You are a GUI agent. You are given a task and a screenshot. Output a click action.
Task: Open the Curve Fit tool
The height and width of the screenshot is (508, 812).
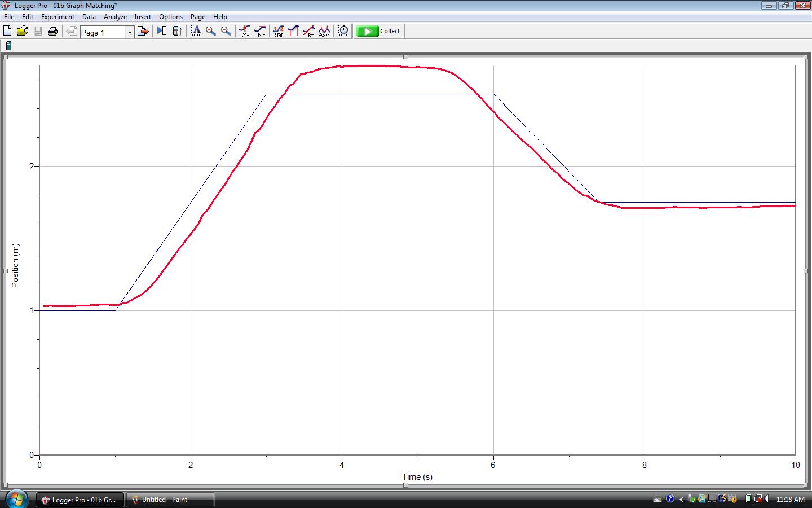coord(324,31)
